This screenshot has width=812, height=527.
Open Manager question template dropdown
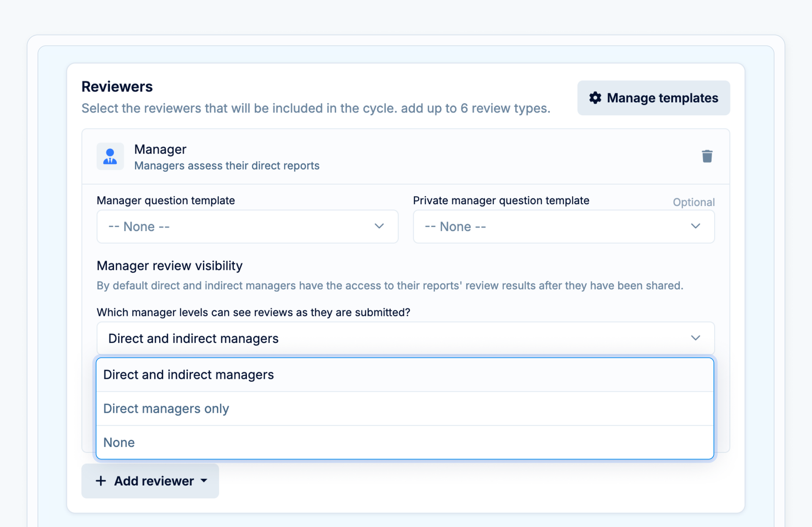(x=247, y=227)
